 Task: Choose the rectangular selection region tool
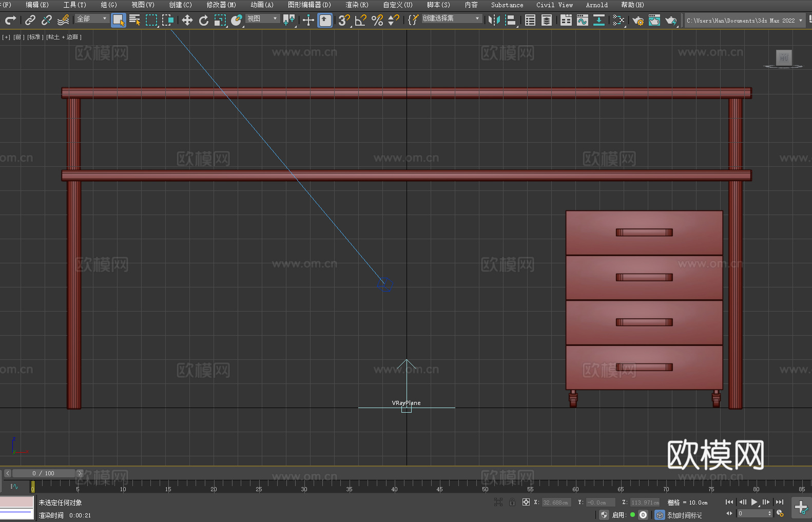click(x=151, y=20)
